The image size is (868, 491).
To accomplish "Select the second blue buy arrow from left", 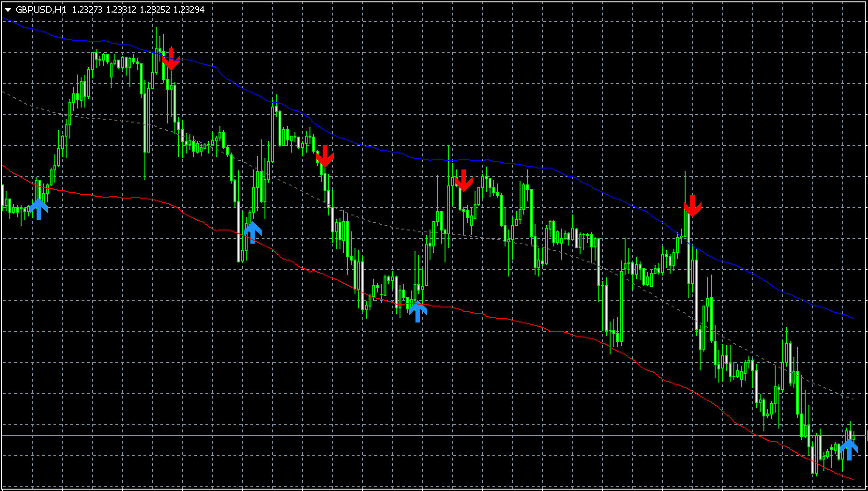I will point(252,232).
